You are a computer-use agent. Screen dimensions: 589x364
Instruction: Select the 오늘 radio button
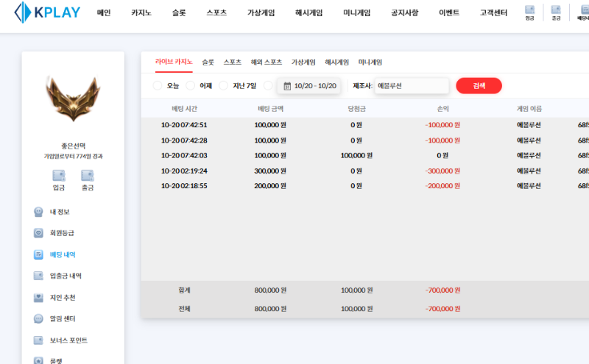pos(158,86)
